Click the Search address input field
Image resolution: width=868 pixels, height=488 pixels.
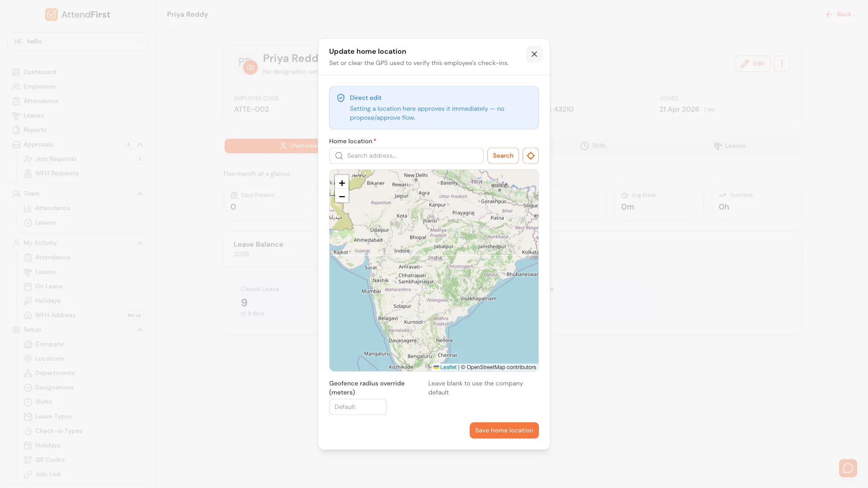(x=406, y=155)
